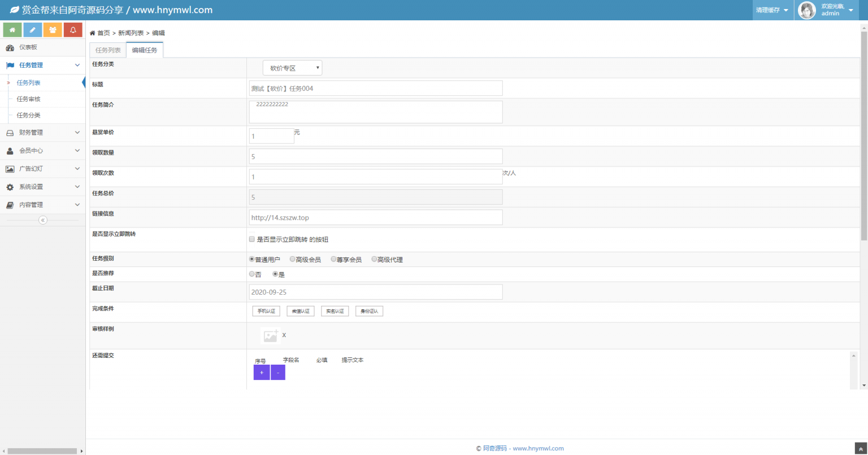This screenshot has width=868, height=455.
Task: Open the 砍价专区 category dropdown
Action: click(293, 68)
